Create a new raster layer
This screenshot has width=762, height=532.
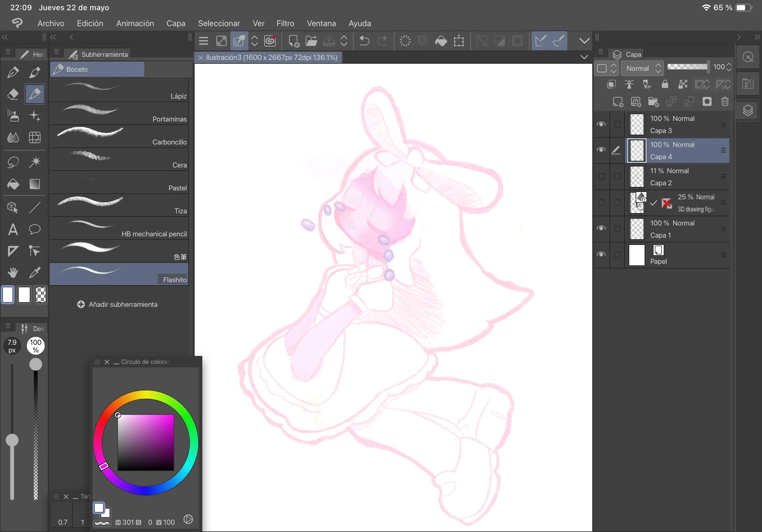(x=618, y=102)
